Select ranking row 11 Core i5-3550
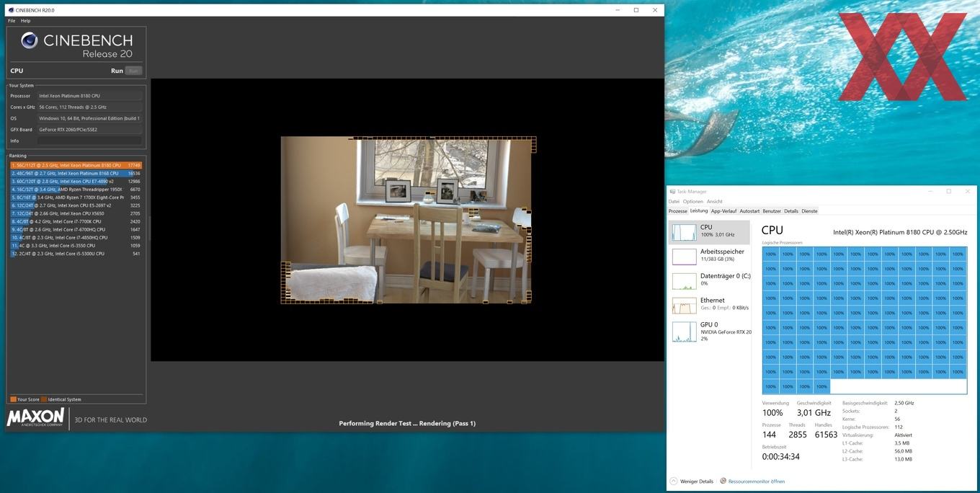980x493 pixels. click(x=76, y=245)
